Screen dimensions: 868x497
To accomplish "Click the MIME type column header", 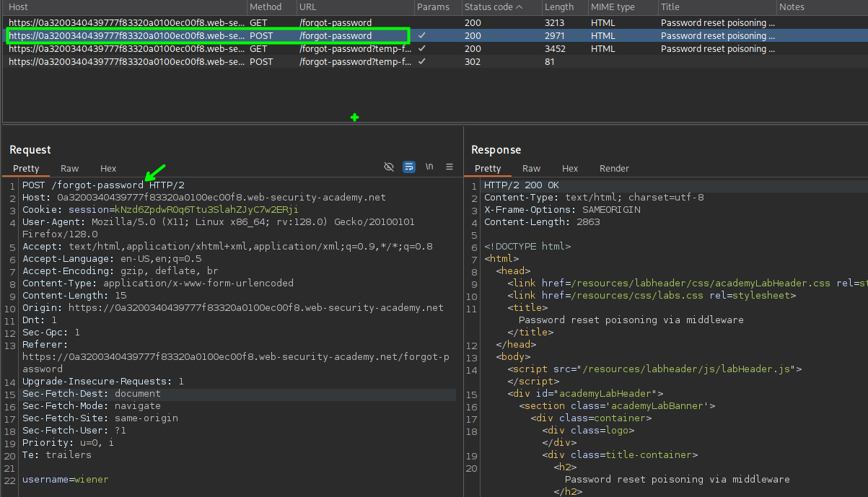I will click(x=613, y=7).
